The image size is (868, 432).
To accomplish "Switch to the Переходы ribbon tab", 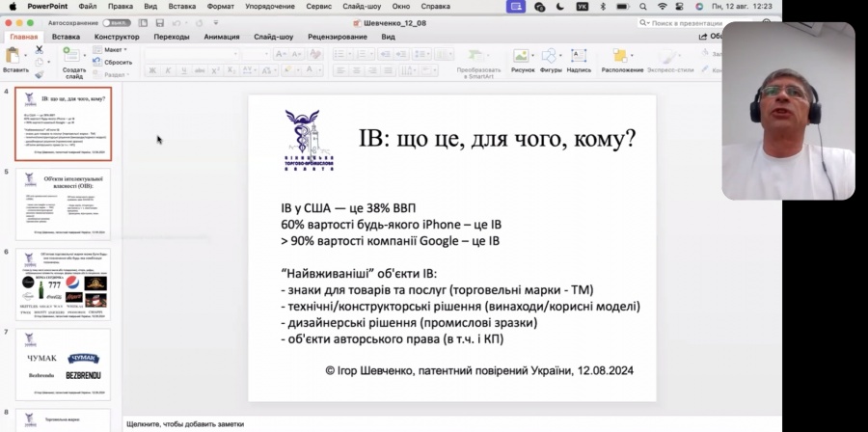I will tap(172, 37).
